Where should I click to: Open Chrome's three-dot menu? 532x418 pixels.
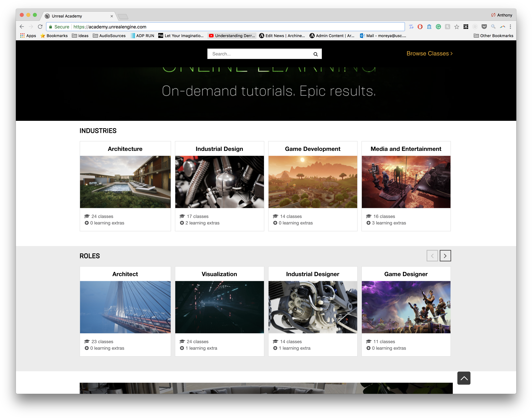pyautogui.click(x=510, y=27)
